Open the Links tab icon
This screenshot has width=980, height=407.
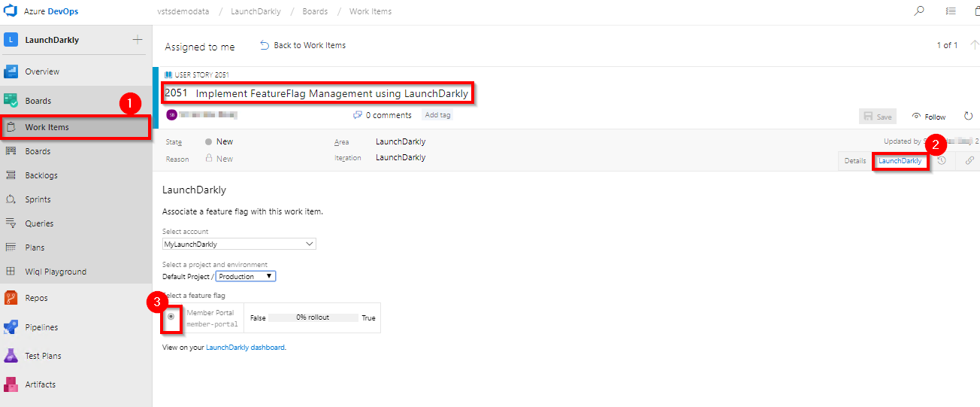(969, 161)
